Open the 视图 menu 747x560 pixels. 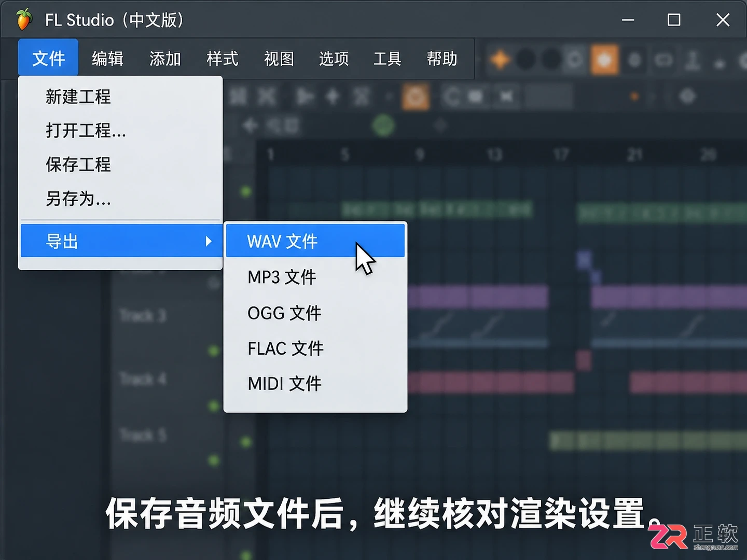point(279,59)
